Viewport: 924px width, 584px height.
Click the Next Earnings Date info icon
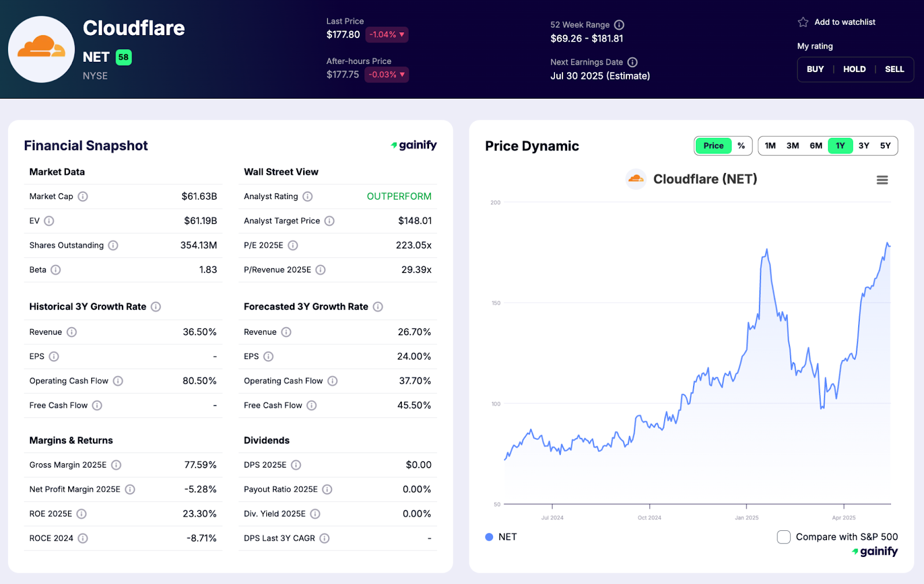pos(632,62)
